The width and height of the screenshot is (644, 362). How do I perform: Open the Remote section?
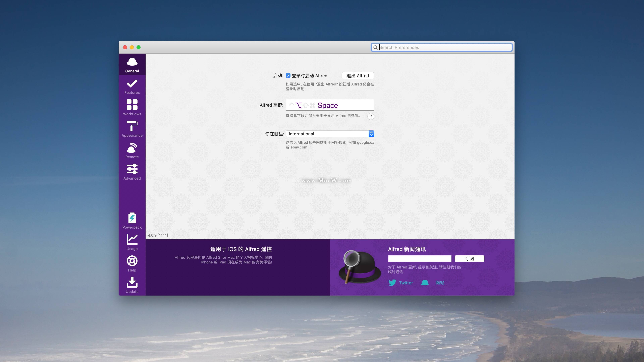132,151
